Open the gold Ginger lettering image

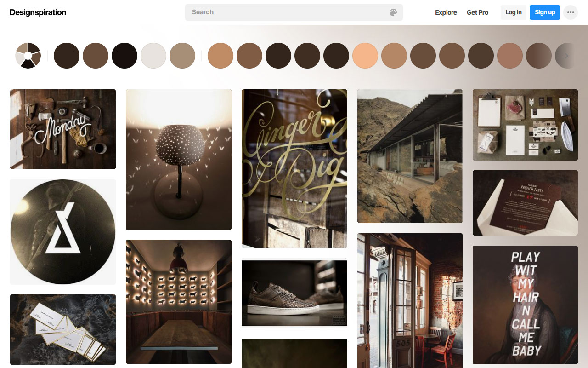click(x=294, y=168)
